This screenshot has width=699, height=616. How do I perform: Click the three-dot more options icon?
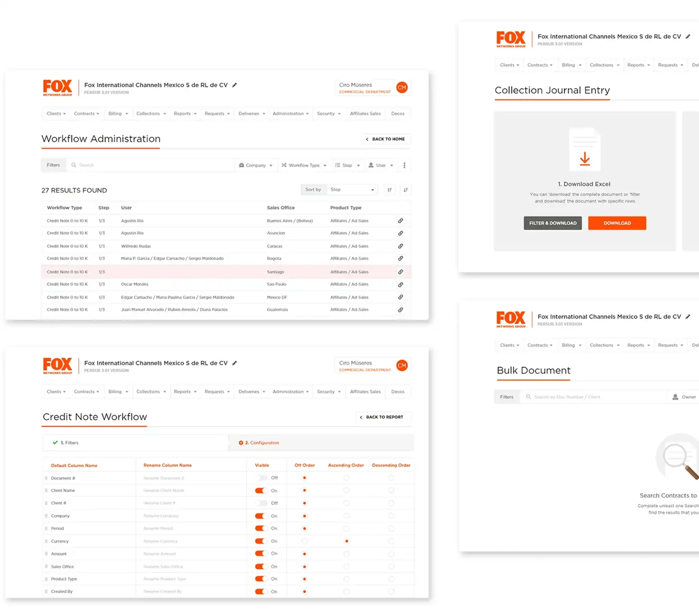tap(404, 165)
